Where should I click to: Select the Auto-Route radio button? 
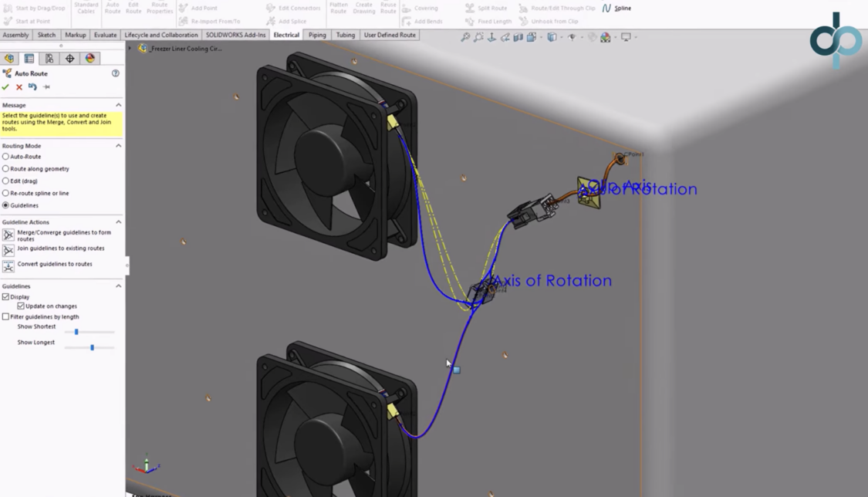[x=6, y=157]
